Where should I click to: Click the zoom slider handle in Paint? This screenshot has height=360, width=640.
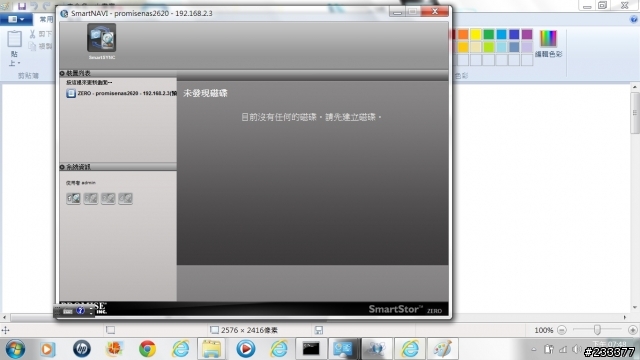tap(597, 330)
